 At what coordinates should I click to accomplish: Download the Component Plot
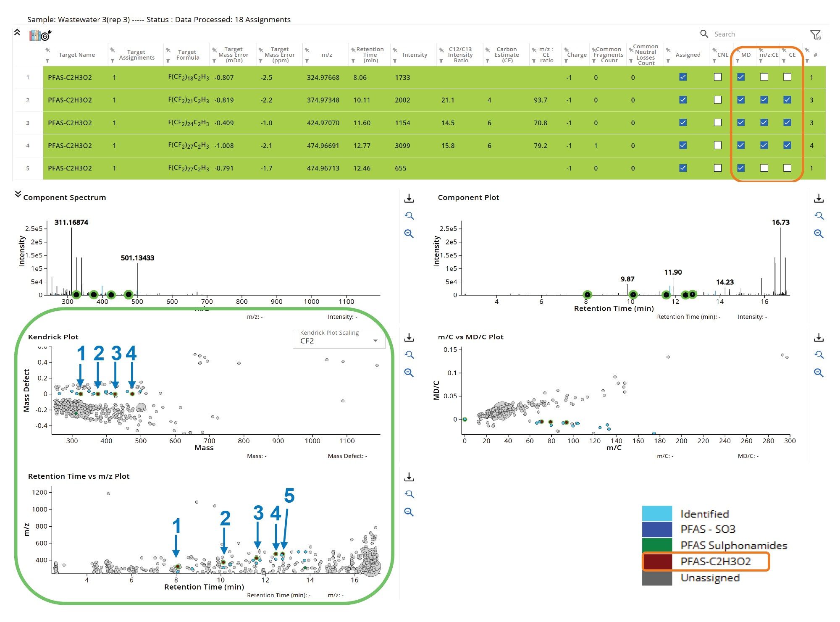(819, 198)
